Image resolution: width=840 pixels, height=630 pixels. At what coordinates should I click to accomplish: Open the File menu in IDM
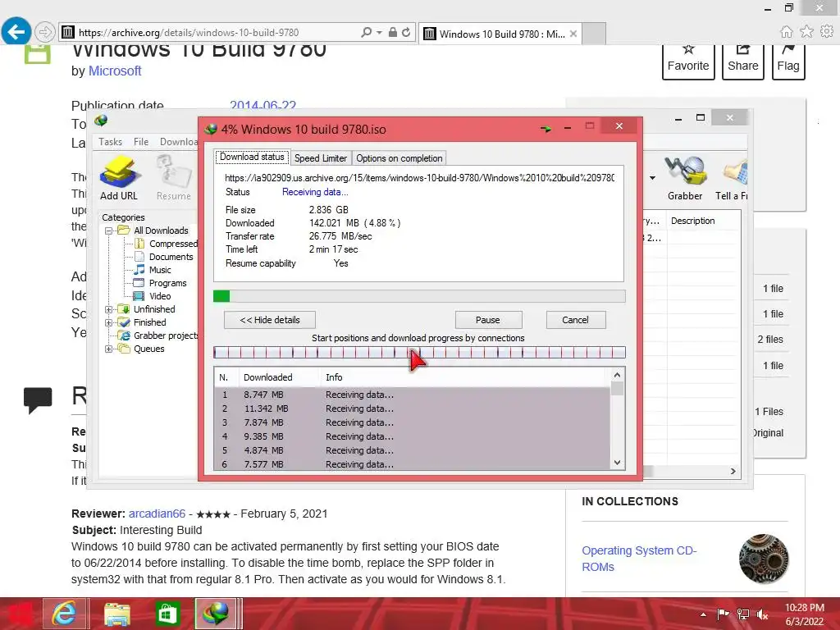click(141, 142)
